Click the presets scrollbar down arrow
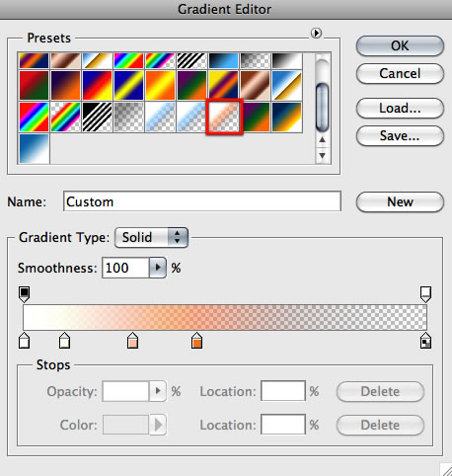452x476 pixels. pyautogui.click(x=323, y=155)
